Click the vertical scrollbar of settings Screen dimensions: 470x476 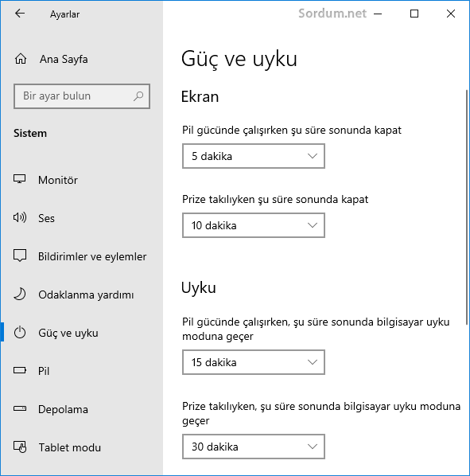[x=467, y=208]
